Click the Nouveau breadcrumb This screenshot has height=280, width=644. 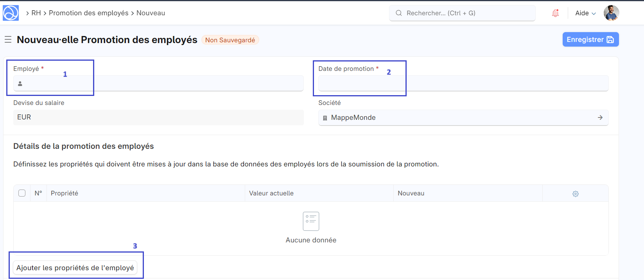pyautogui.click(x=151, y=13)
